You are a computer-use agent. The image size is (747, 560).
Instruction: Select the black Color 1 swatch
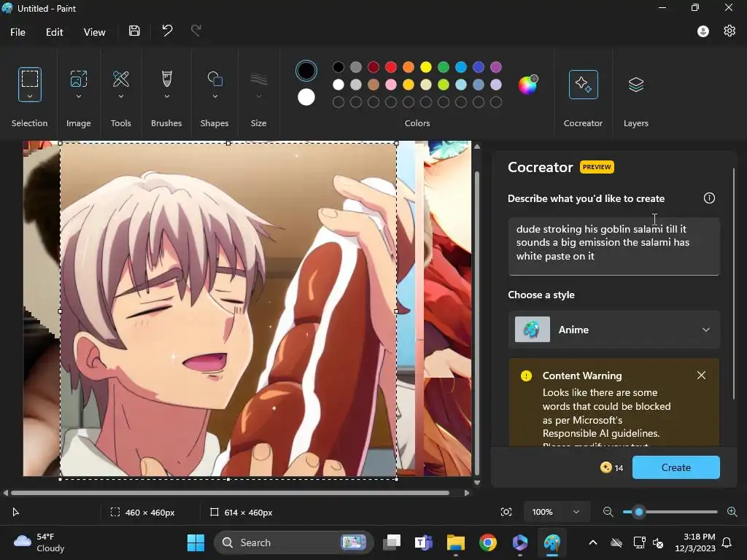[306, 71]
